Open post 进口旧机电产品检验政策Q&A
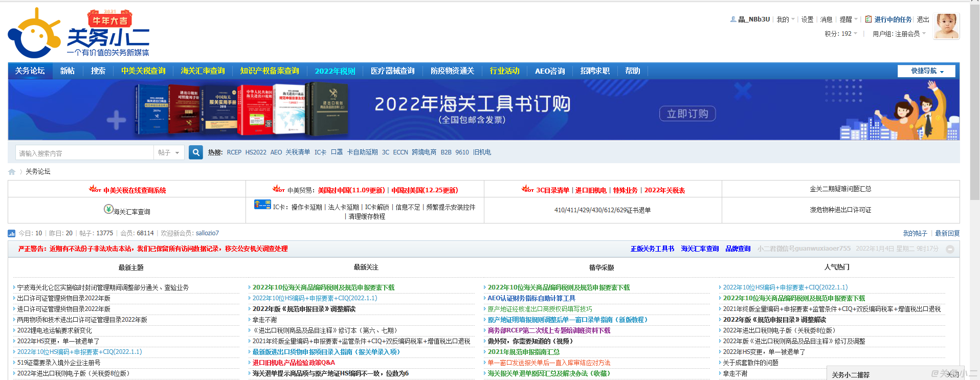Image resolution: width=980 pixels, height=380 pixels. pyautogui.click(x=294, y=363)
